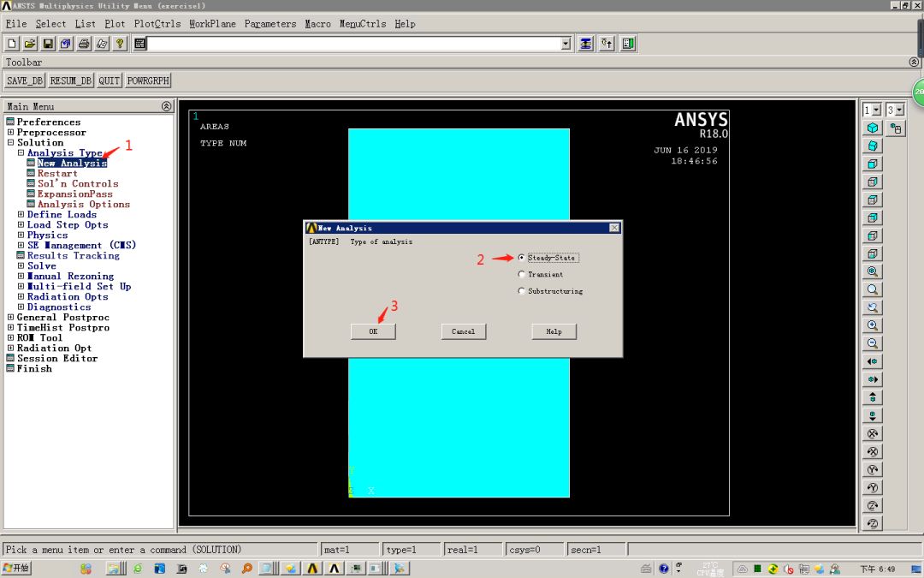The height and width of the screenshot is (578, 924).
Task: Click the Fit View magnifier icon
Action: coord(872,271)
